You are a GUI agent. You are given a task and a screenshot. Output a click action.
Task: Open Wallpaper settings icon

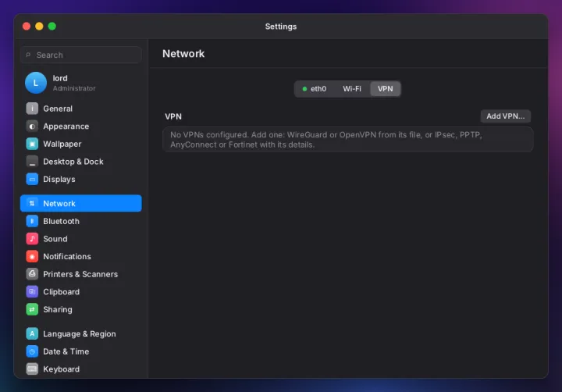[32, 144]
